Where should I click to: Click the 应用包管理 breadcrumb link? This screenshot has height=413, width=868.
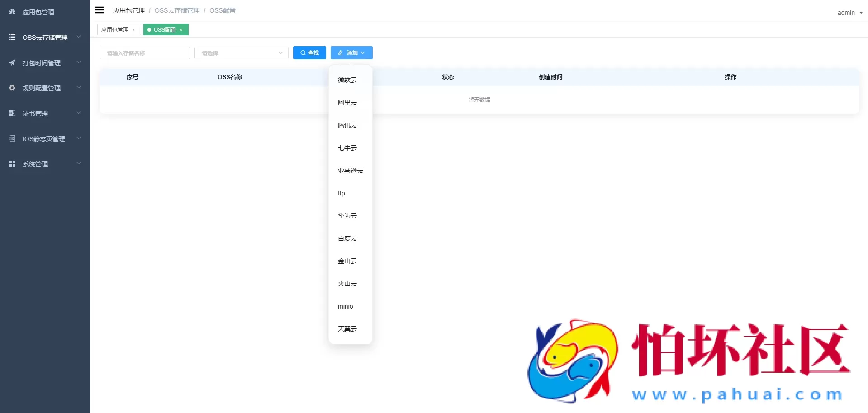[x=128, y=10]
